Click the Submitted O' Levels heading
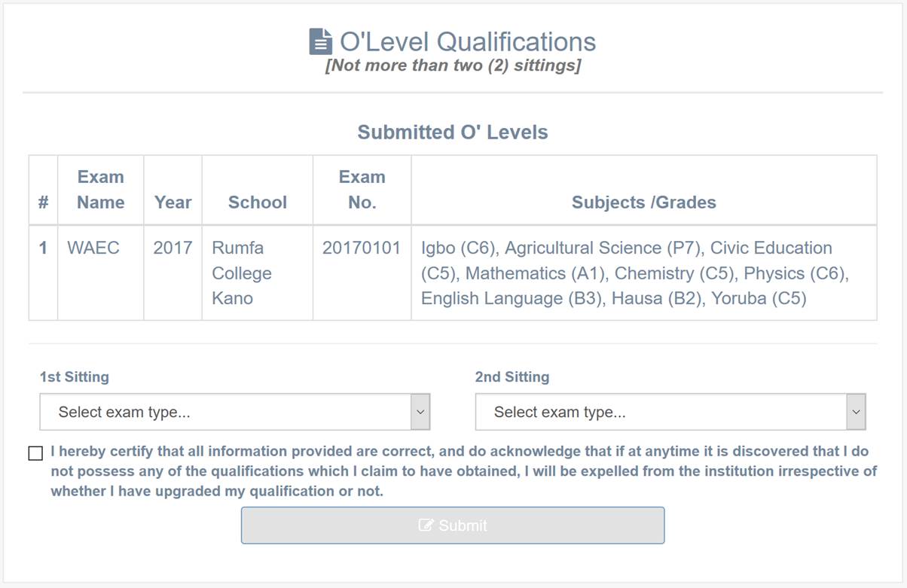907x588 pixels. (452, 133)
